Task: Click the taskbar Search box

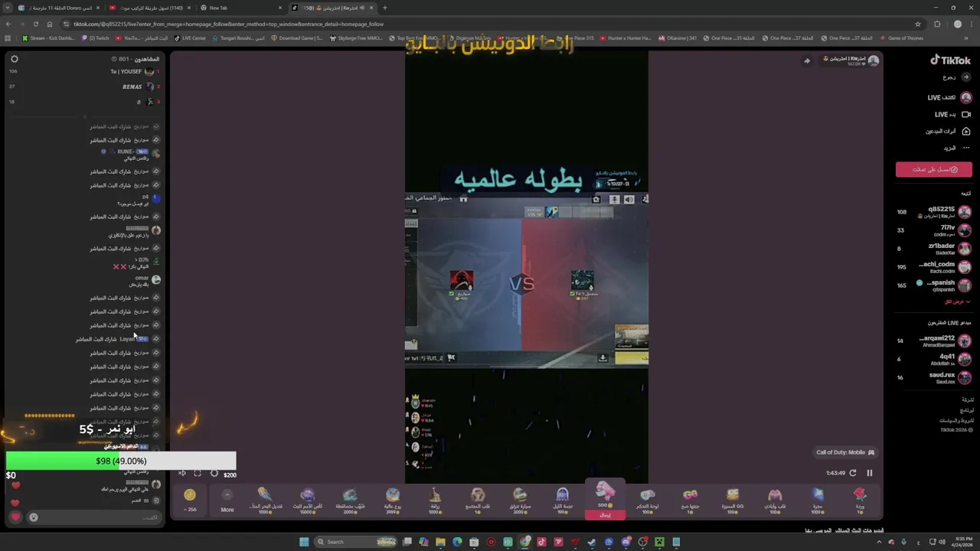Action: (354, 542)
